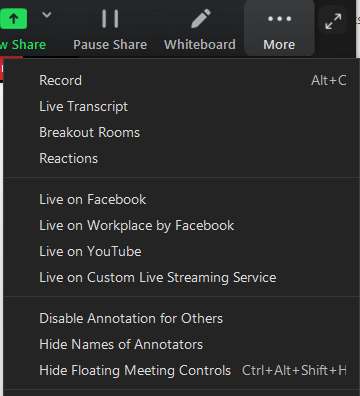Click the New Share label text
The height and width of the screenshot is (396, 360).
click(x=23, y=45)
